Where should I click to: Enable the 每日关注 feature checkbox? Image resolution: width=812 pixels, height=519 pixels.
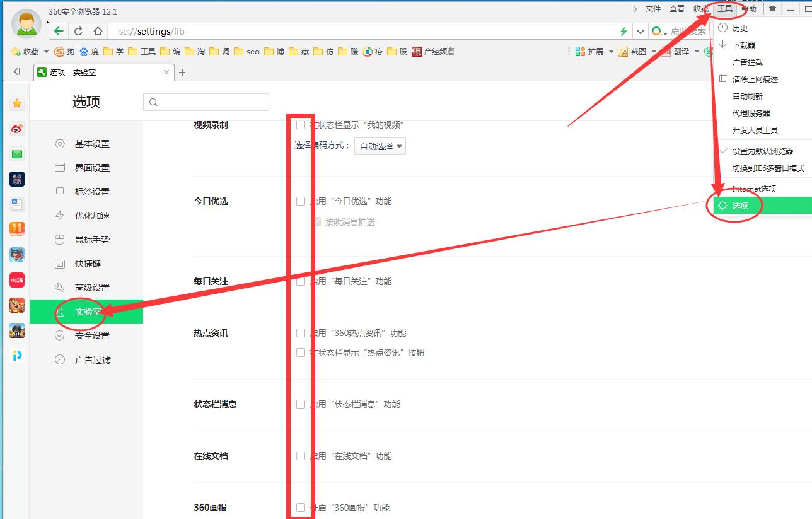301,281
